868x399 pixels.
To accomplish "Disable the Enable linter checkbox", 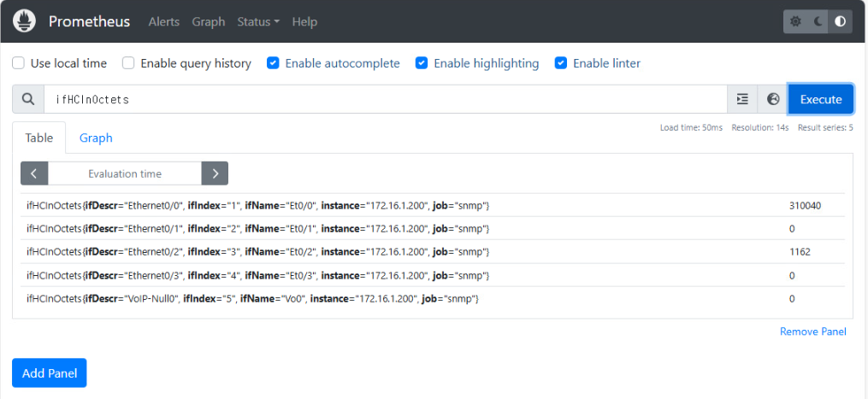I will (x=561, y=63).
